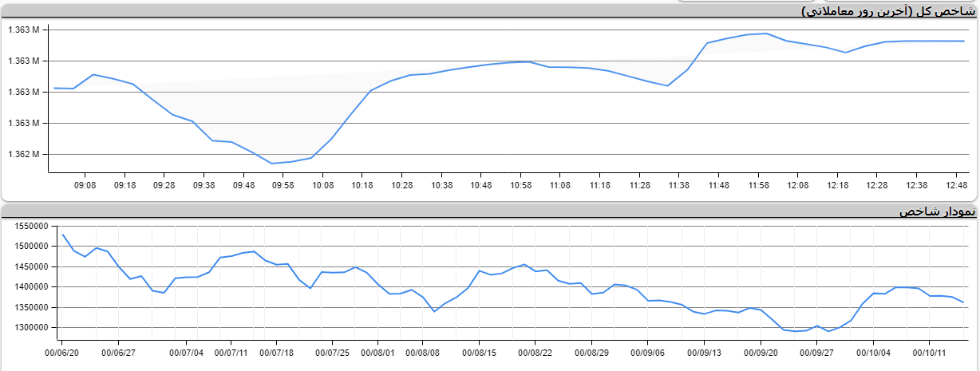Select the 00/09/13 date axis label
Image resolution: width=980 pixels, height=371 pixels.
pyautogui.click(x=705, y=352)
